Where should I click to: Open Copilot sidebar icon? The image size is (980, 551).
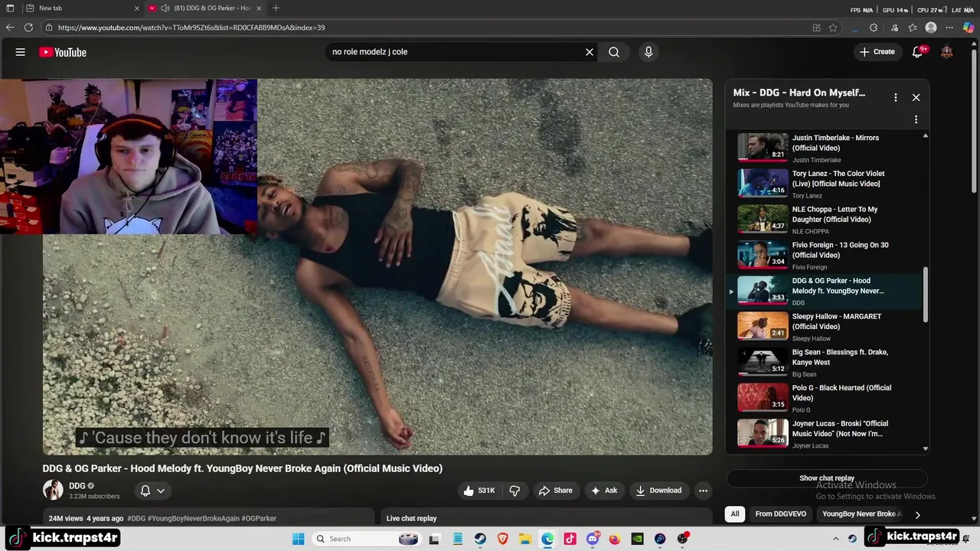(x=969, y=28)
